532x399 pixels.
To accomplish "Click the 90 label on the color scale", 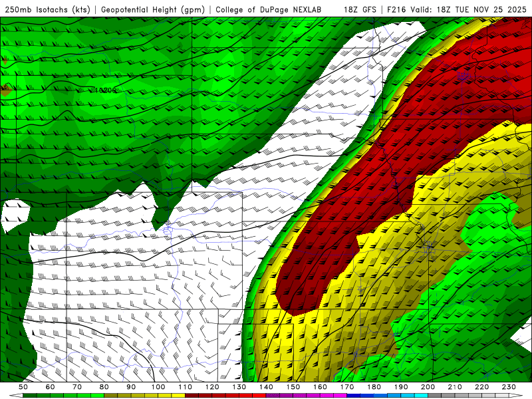I will [131, 387].
